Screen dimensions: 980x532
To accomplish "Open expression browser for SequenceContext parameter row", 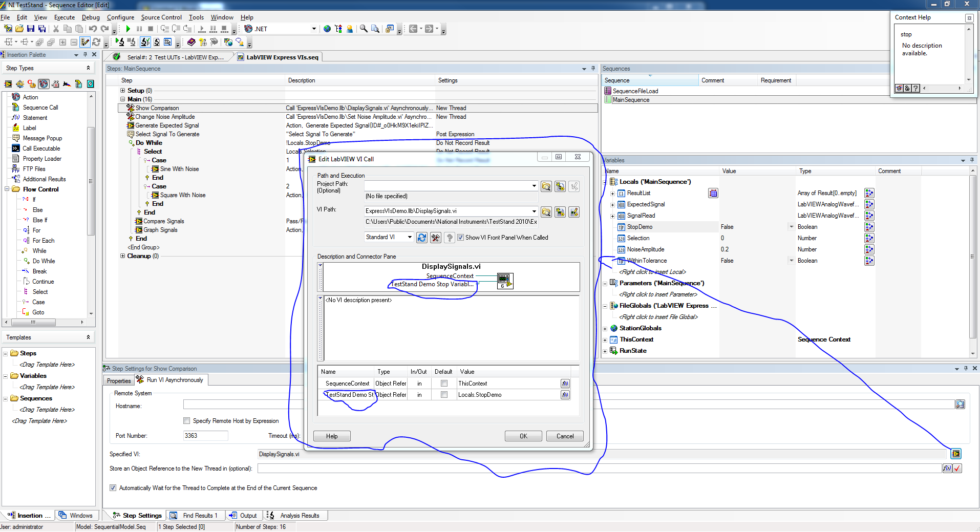I will pos(565,384).
